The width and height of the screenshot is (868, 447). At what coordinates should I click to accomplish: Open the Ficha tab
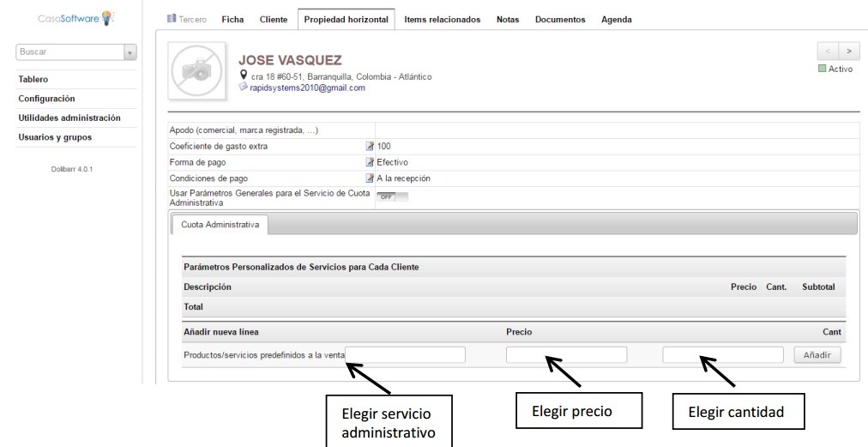232,20
